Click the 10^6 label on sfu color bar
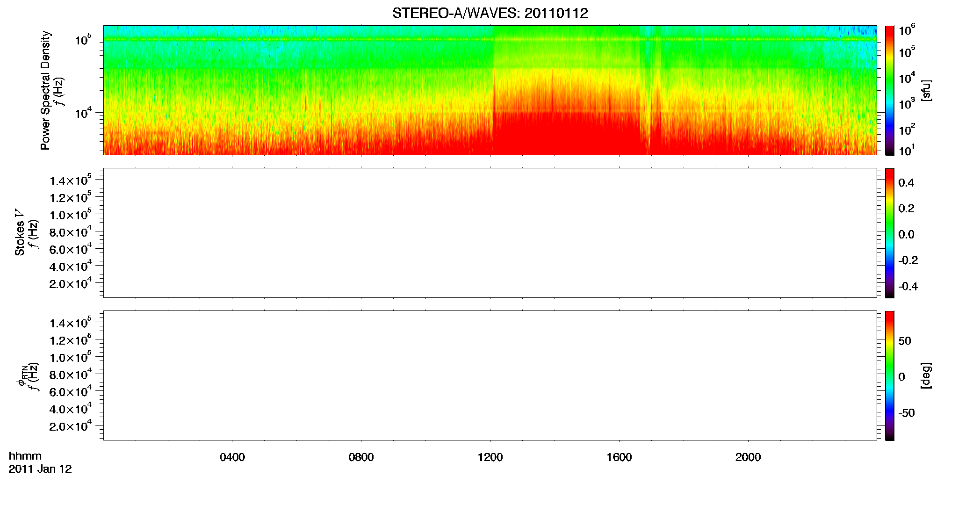Screen dimensions: 980x505 tap(907, 30)
